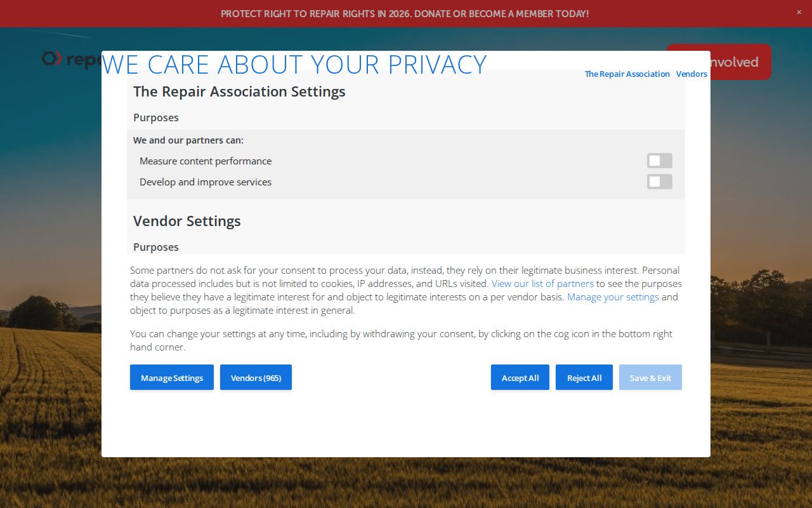Follow the Manage your settings link

coord(613,297)
